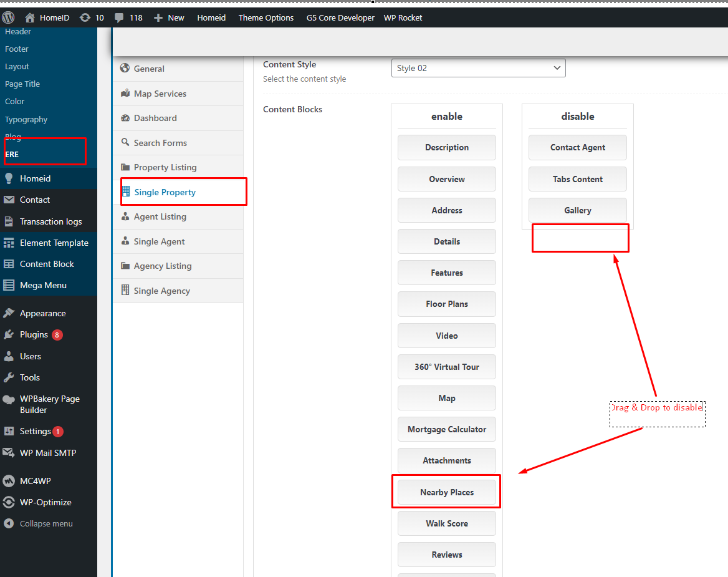This screenshot has width=728, height=577.
Task: Click the Floor Plans content block
Action: [447, 304]
